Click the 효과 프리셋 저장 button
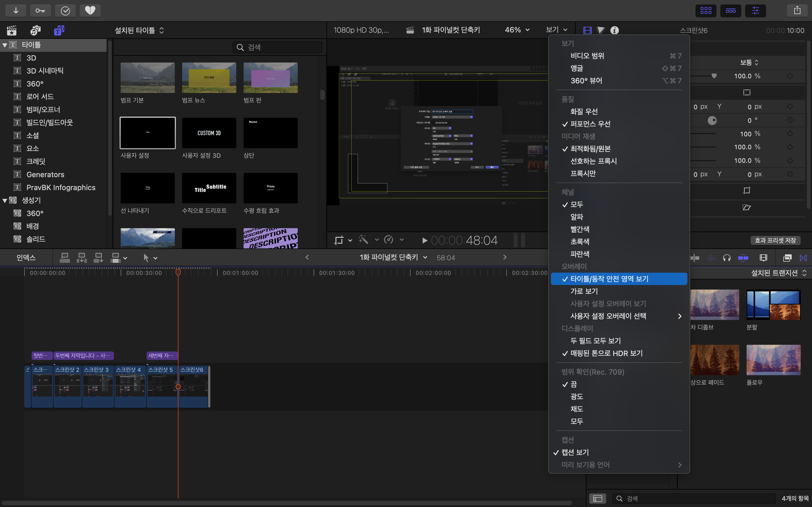 point(775,240)
